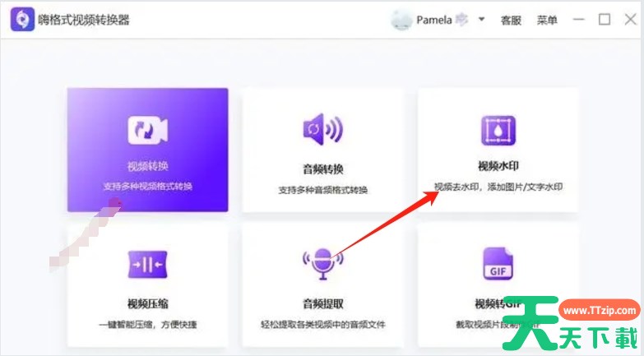Click the GIF file icon
The height and width of the screenshot is (356, 644).
(x=498, y=265)
